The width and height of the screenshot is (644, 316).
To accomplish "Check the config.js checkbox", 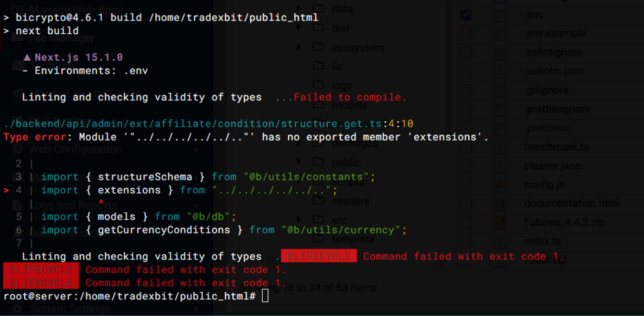I will point(466,184).
